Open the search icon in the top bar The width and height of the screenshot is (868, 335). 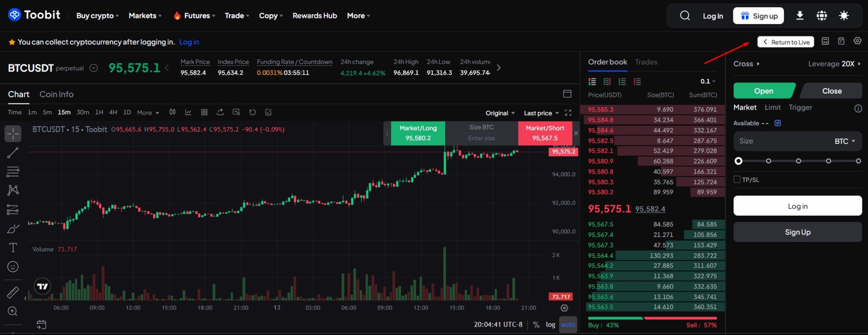point(685,15)
